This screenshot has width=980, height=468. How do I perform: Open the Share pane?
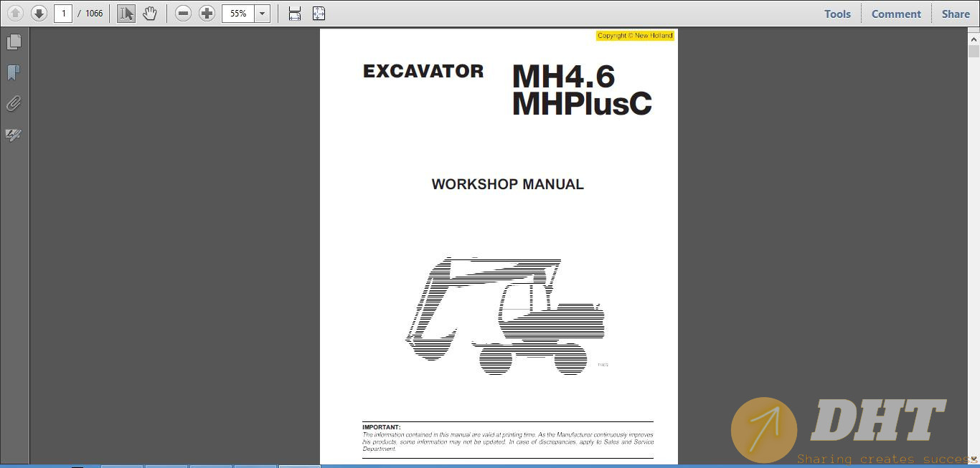tap(956, 14)
